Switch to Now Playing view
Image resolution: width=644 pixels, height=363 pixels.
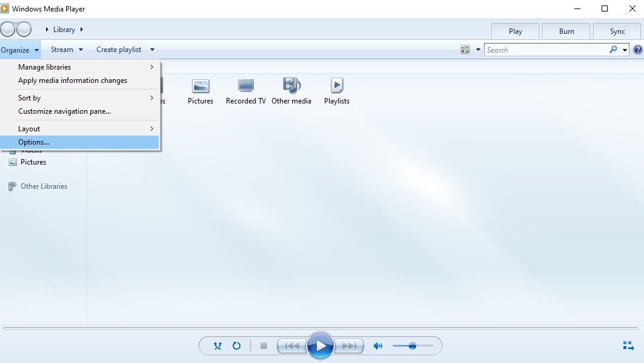628,346
